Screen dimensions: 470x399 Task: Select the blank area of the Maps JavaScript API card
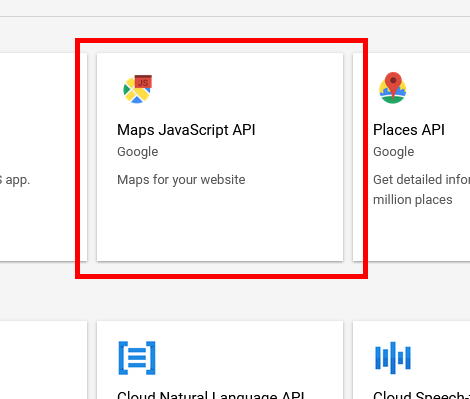coord(220,227)
